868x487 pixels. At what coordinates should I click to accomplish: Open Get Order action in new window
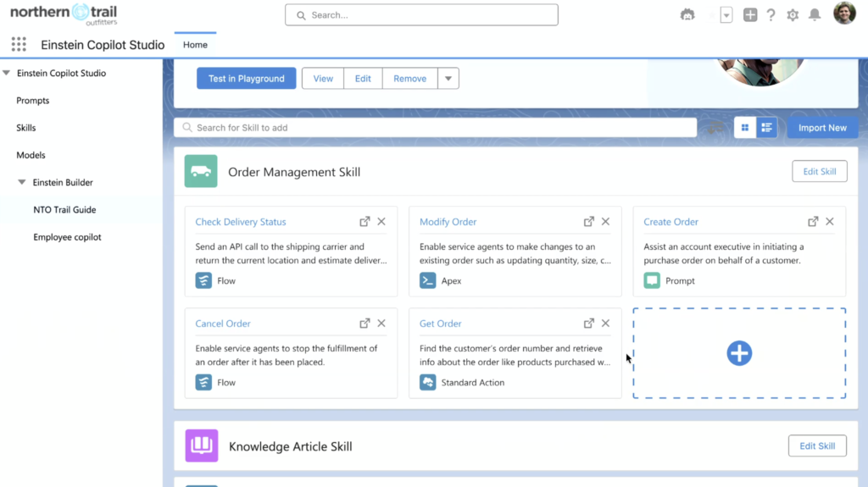[x=588, y=324]
